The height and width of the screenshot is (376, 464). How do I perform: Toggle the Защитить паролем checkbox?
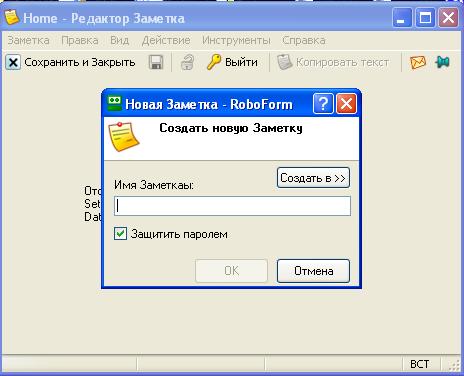click(120, 234)
